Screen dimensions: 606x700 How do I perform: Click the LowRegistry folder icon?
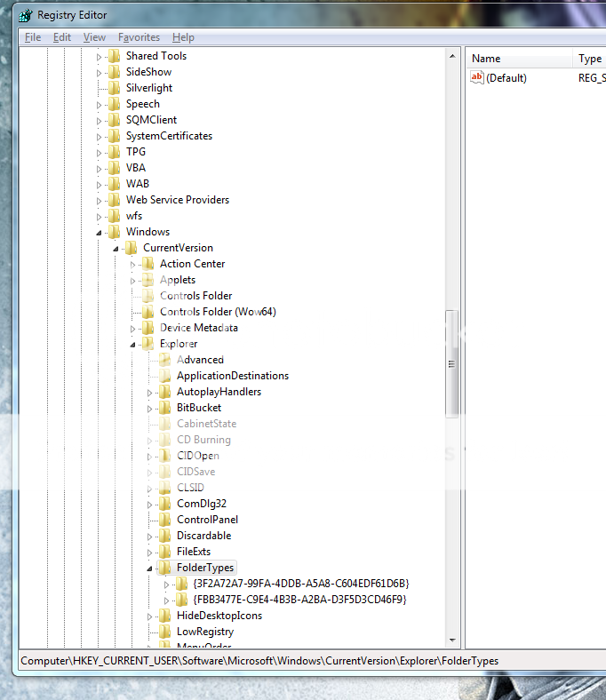tap(165, 632)
